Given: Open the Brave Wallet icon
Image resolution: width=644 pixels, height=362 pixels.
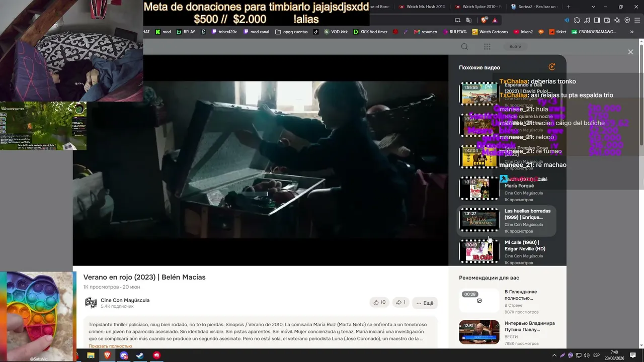Looking at the screenshot, I should 607,20.
